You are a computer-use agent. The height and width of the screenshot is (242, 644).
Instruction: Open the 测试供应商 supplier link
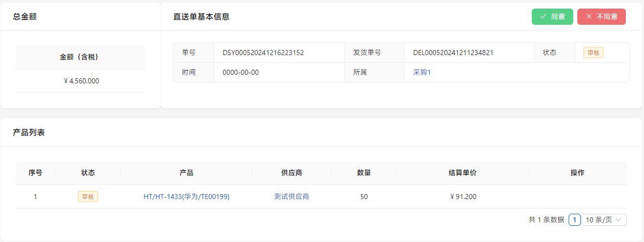(x=291, y=197)
